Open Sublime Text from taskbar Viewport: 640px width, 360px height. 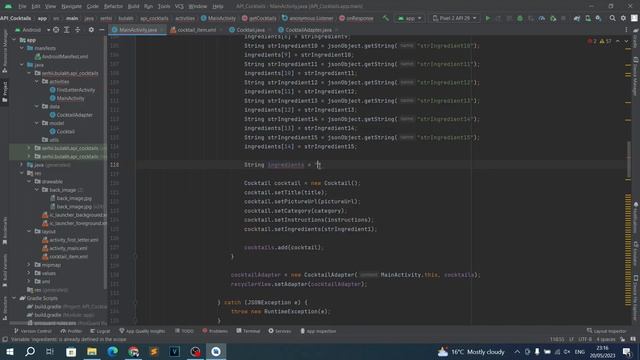(154, 351)
